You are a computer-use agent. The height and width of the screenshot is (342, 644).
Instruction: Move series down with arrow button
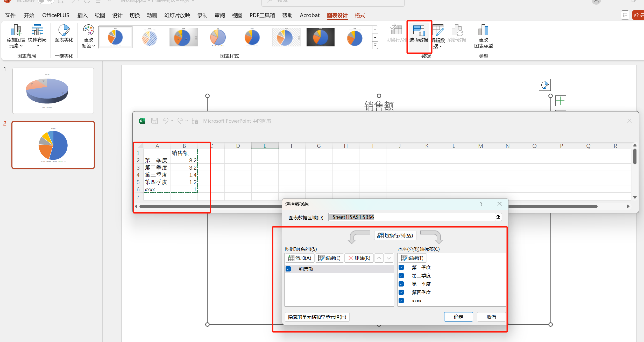pos(389,258)
